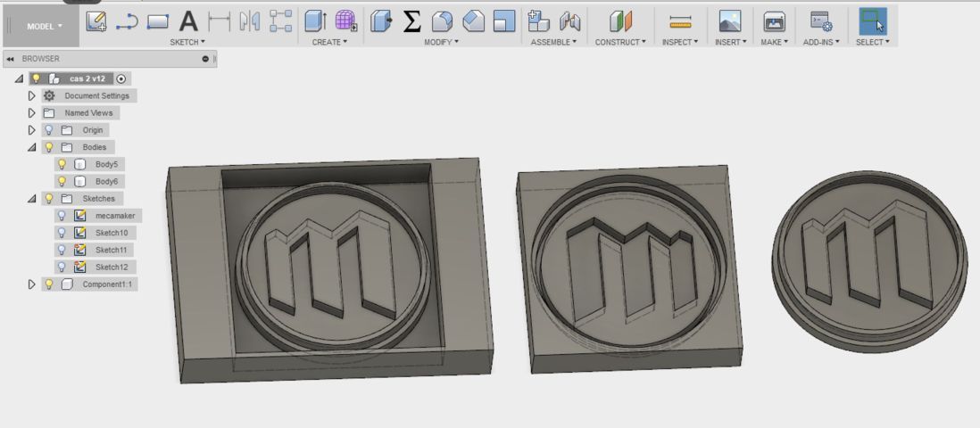Toggle visibility bulb of Sketches folder
This screenshot has height=428, width=980.
(49, 198)
